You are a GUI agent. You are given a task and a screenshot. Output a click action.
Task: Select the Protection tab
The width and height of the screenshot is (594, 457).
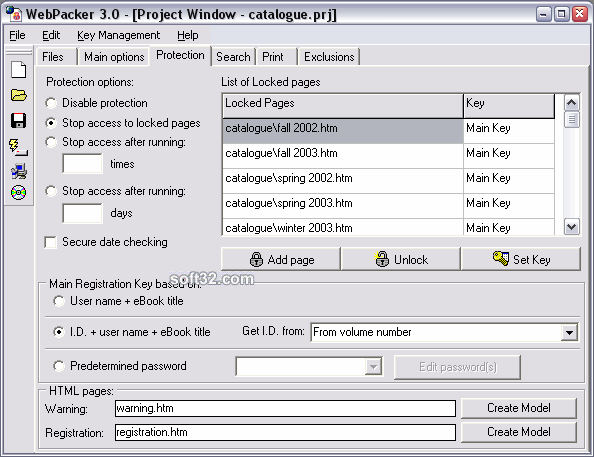(x=180, y=55)
